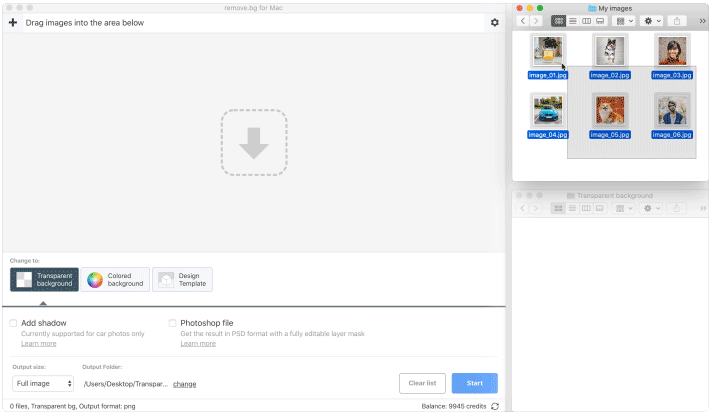Image resolution: width=711 pixels, height=415 pixels.
Task: Open the Output size dropdown
Action: [x=43, y=383]
